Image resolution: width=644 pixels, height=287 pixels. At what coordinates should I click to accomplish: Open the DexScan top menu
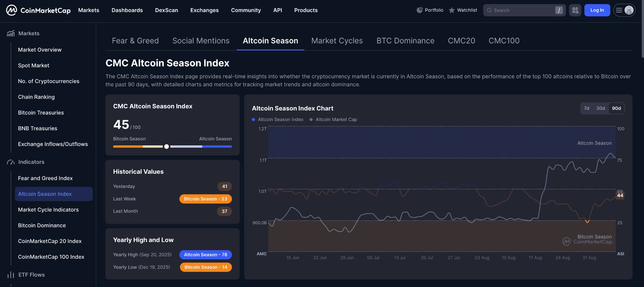click(166, 10)
